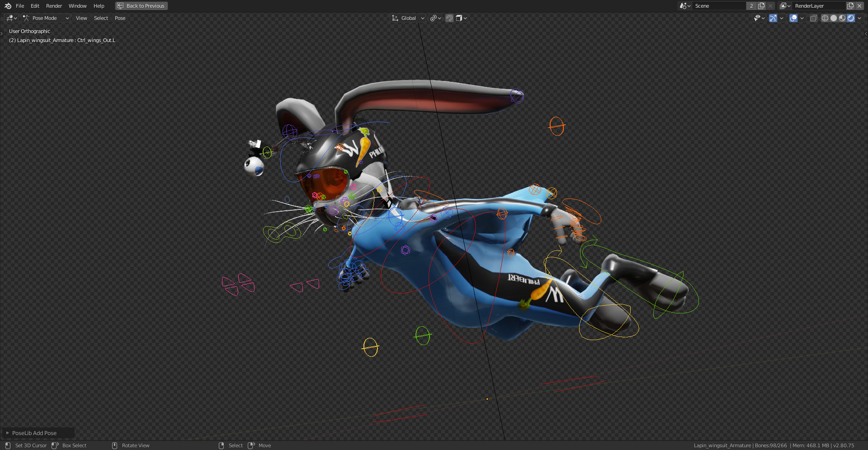Click the RenderLayer name field

coord(819,6)
